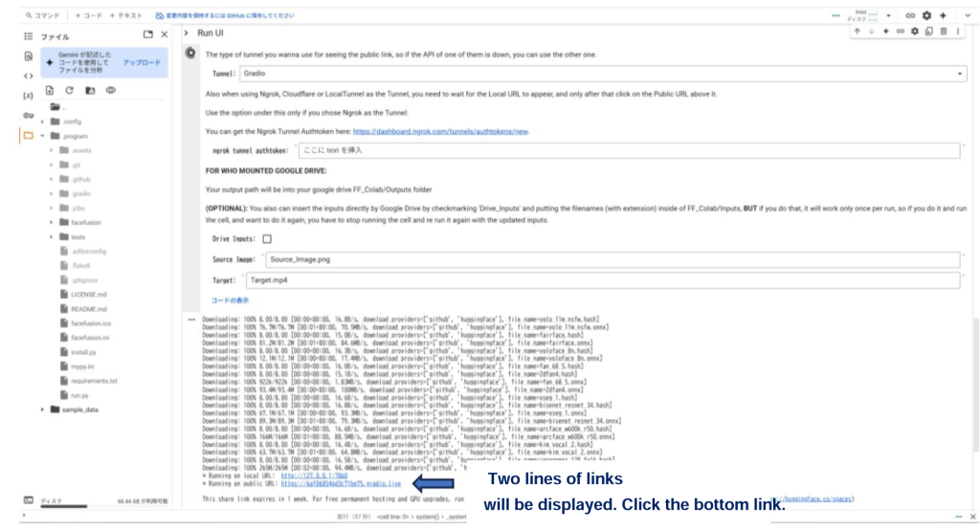Open more cell actions three-dot menu
Image resolution: width=980 pixels, height=531 pixels.
click(957, 32)
